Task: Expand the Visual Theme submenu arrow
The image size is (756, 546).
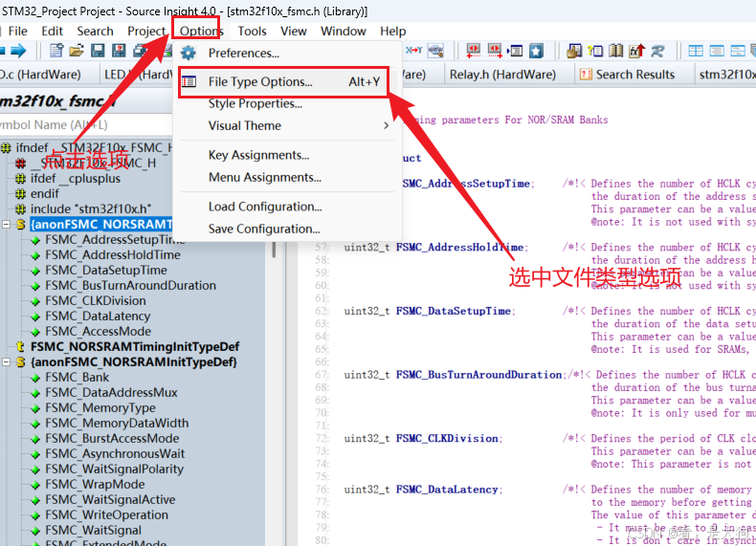Action: point(386,126)
